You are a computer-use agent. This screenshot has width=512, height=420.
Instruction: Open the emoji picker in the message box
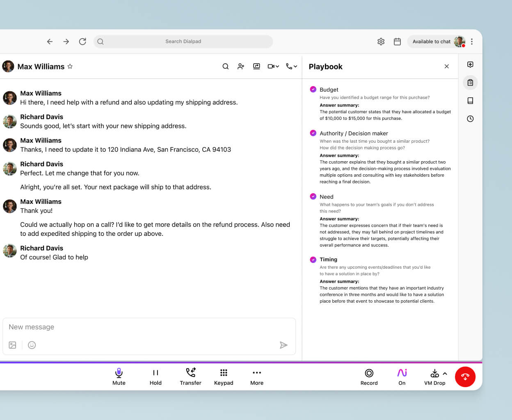click(x=32, y=345)
